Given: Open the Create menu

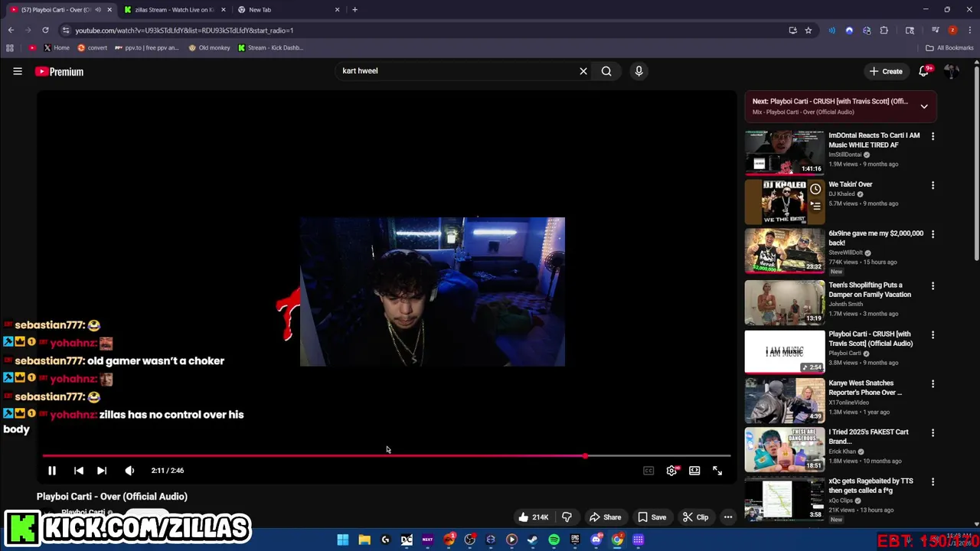Looking at the screenshot, I should [886, 71].
